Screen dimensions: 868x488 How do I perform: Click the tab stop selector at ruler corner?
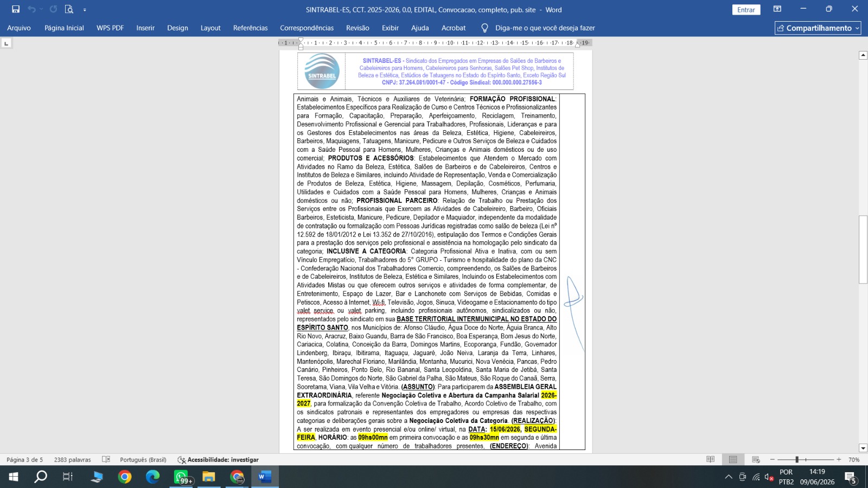[6, 43]
